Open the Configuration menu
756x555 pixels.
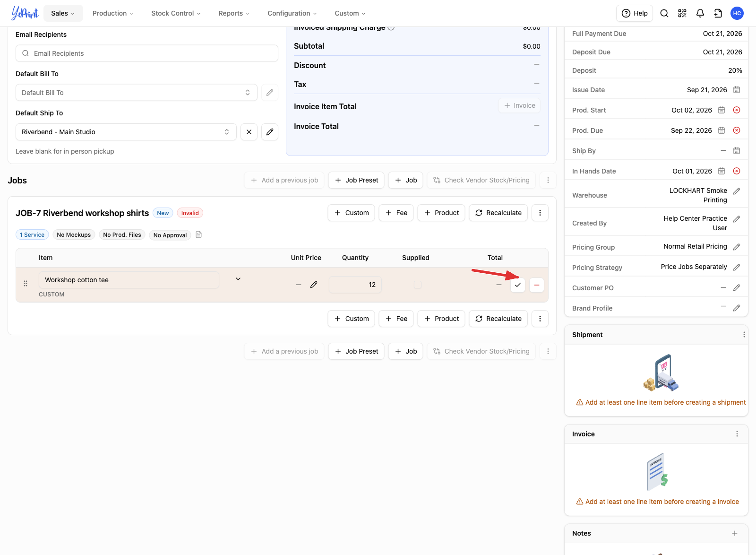[292, 13]
